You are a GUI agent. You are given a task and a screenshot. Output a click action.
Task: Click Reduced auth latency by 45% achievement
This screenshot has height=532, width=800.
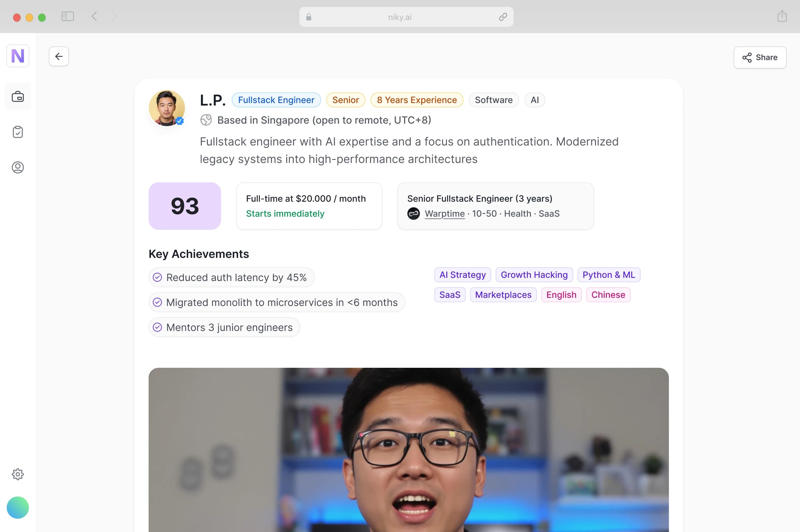point(232,277)
